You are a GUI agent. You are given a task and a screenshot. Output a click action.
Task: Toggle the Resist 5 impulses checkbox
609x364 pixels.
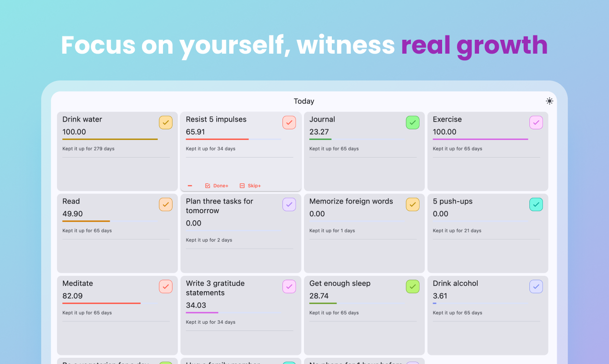[x=289, y=123]
